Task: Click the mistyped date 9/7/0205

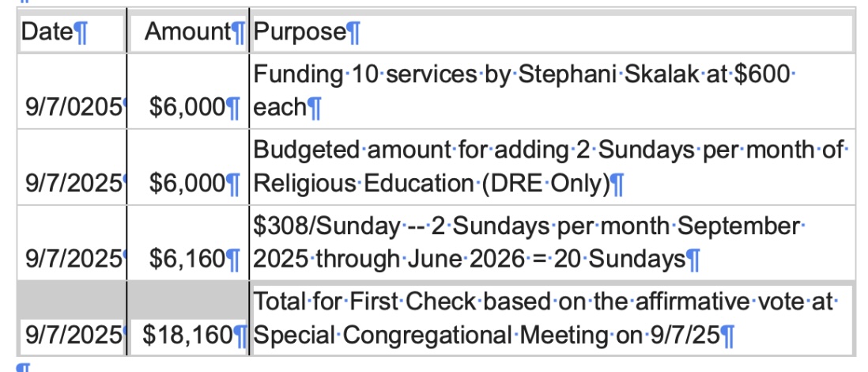Action: pyautogui.click(x=73, y=107)
